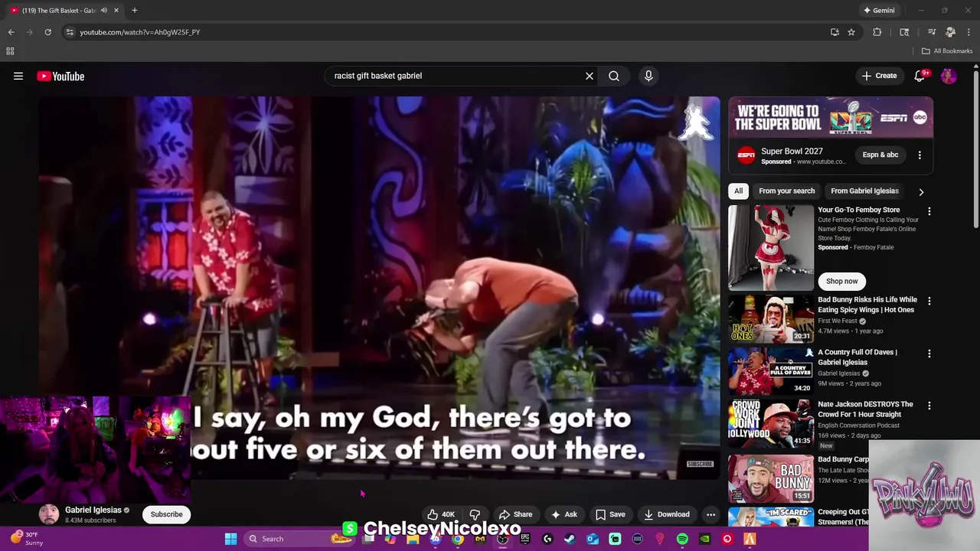The image size is (980, 551).
Task: Save the video to a playlist
Action: click(610, 514)
